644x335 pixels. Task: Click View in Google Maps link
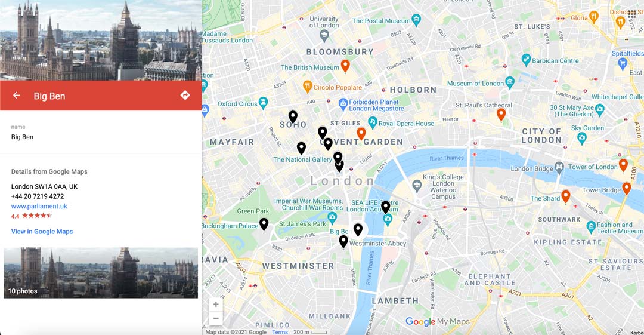coord(42,232)
